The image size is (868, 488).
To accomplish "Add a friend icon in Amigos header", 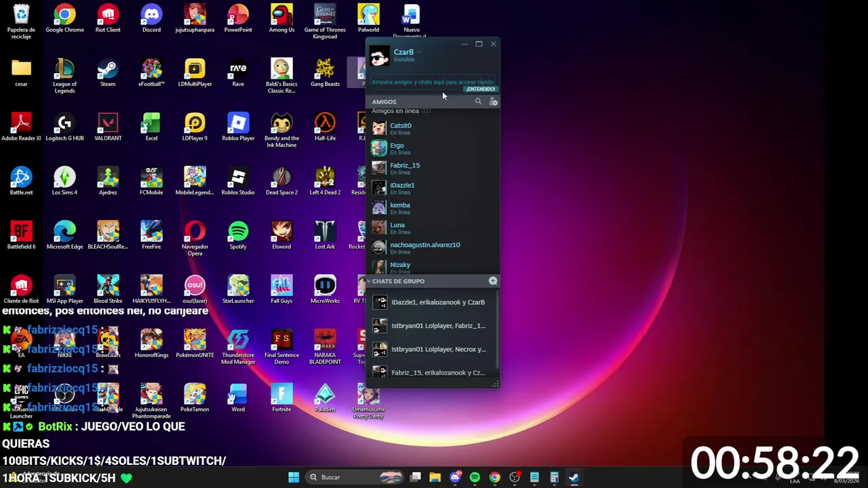I will pos(494,102).
